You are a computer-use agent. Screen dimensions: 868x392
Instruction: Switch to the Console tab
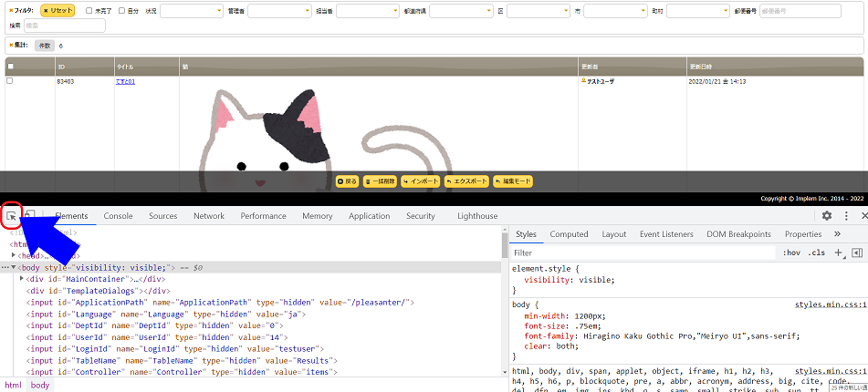[118, 216]
